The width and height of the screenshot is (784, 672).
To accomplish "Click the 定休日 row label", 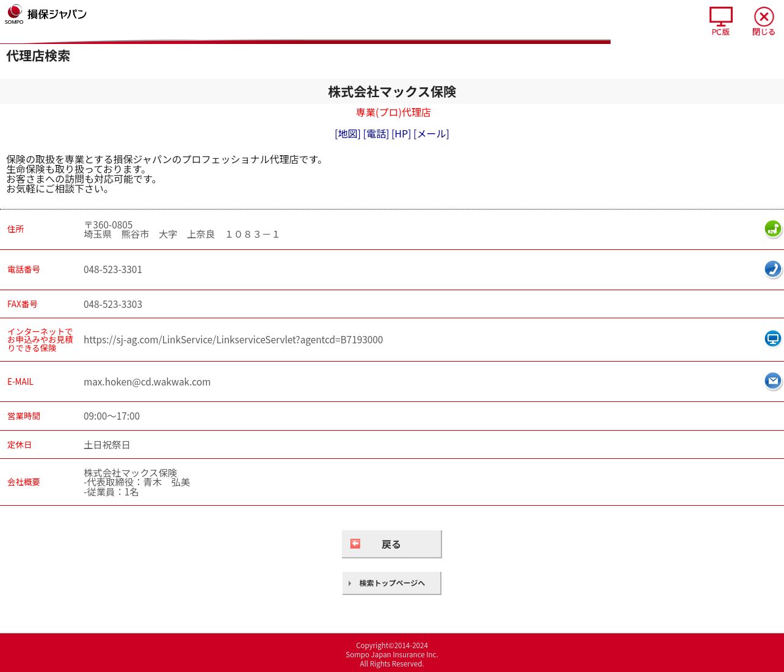I will coord(20,445).
